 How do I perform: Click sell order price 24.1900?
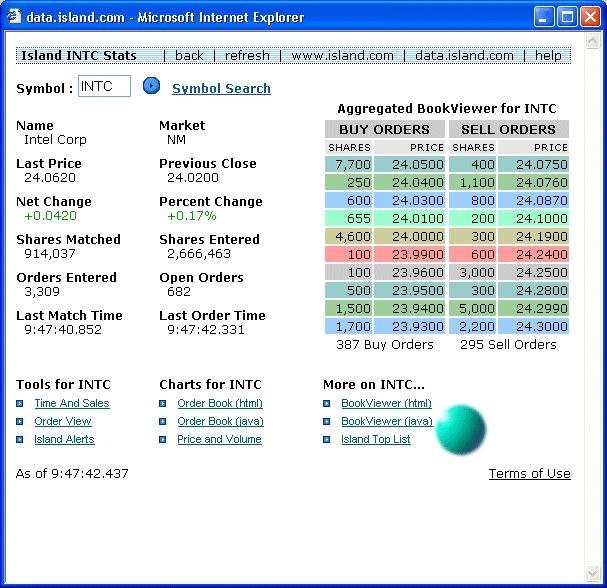pos(533,236)
